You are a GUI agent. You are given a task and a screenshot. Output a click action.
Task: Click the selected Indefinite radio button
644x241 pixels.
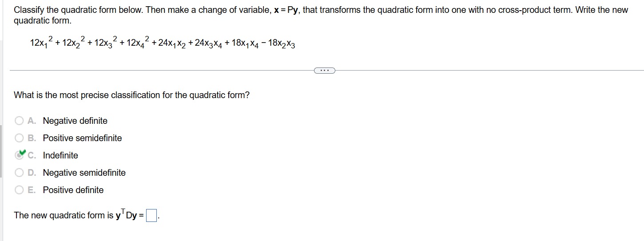coord(19,155)
